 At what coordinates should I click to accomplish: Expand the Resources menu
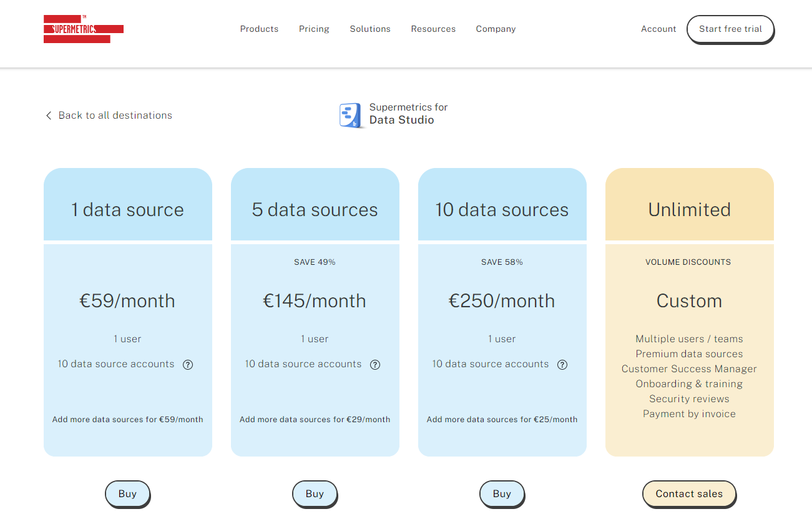[433, 29]
